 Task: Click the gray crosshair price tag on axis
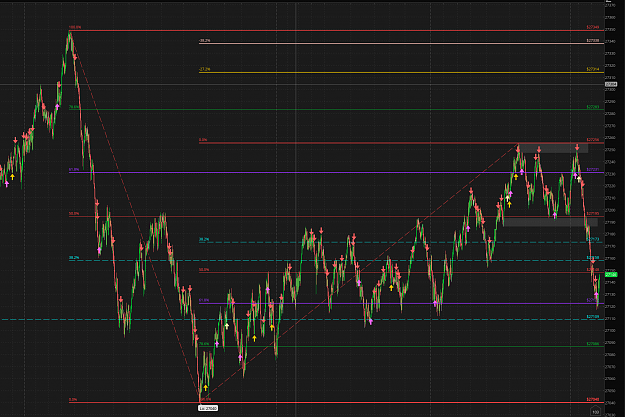coord(611,84)
